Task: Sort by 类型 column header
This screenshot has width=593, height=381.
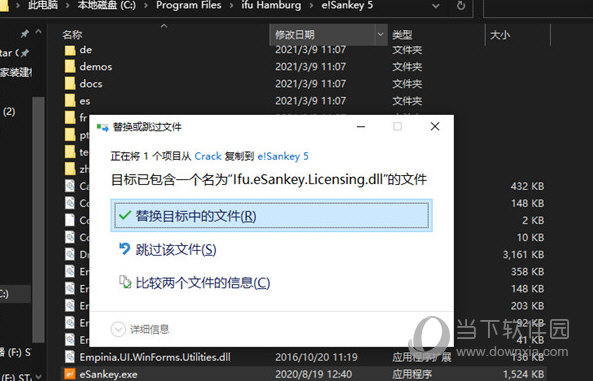Action: 402,35
